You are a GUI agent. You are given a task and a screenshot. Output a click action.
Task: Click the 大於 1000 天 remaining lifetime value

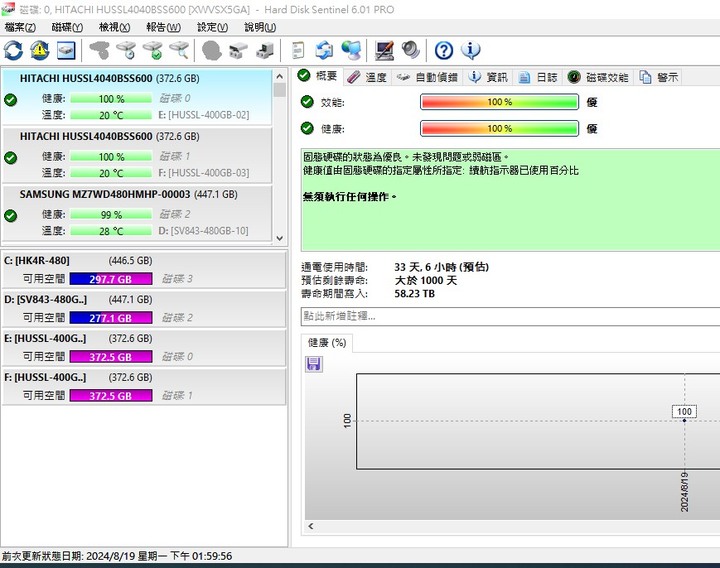click(x=426, y=280)
